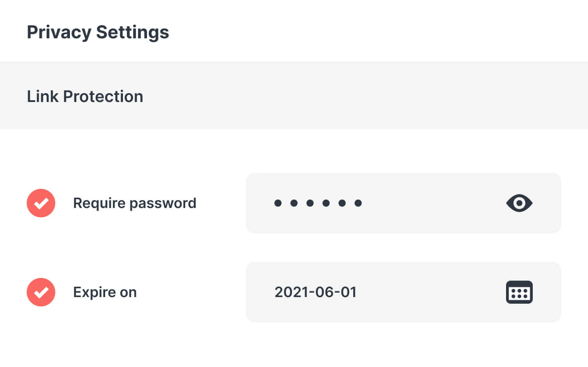Select the "Require password" label text
The height and width of the screenshot is (367, 588).
point(135,203)
